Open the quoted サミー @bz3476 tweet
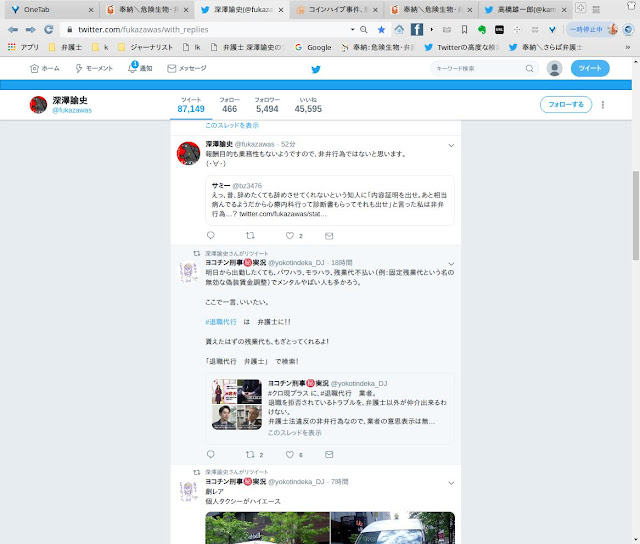The width and height of the screenshot is (640, 544). (330, 200)
